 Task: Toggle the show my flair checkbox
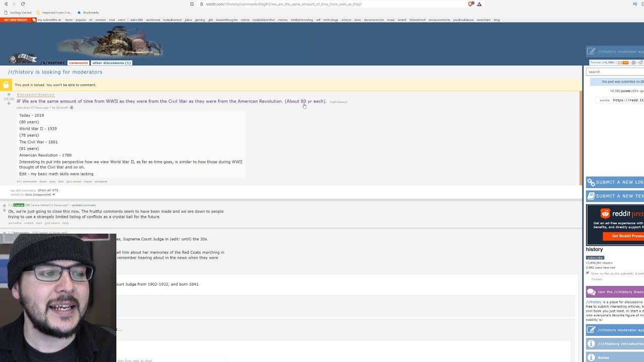point(588,273)
